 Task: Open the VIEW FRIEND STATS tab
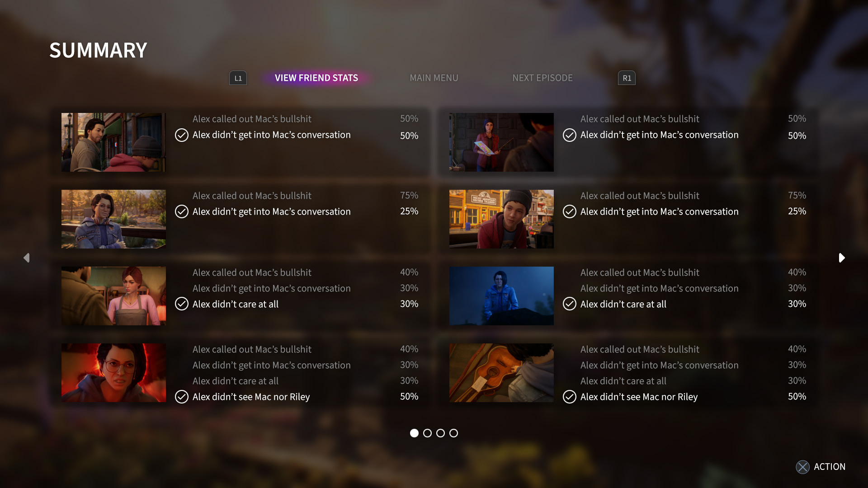click(316, 78)
